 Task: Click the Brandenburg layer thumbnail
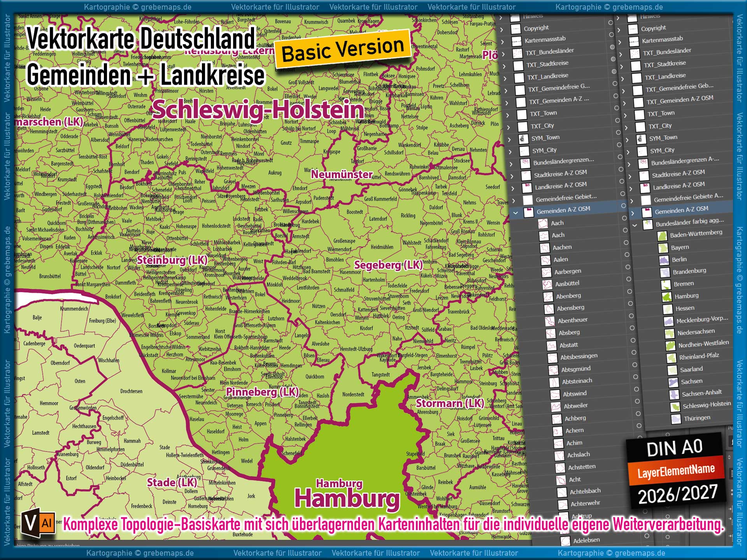[x=665, y=272]
